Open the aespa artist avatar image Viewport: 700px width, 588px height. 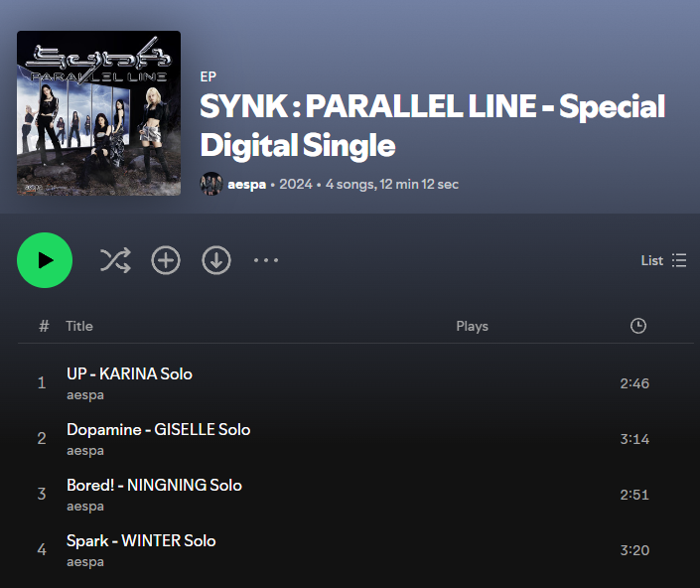(x=211, y=184)
